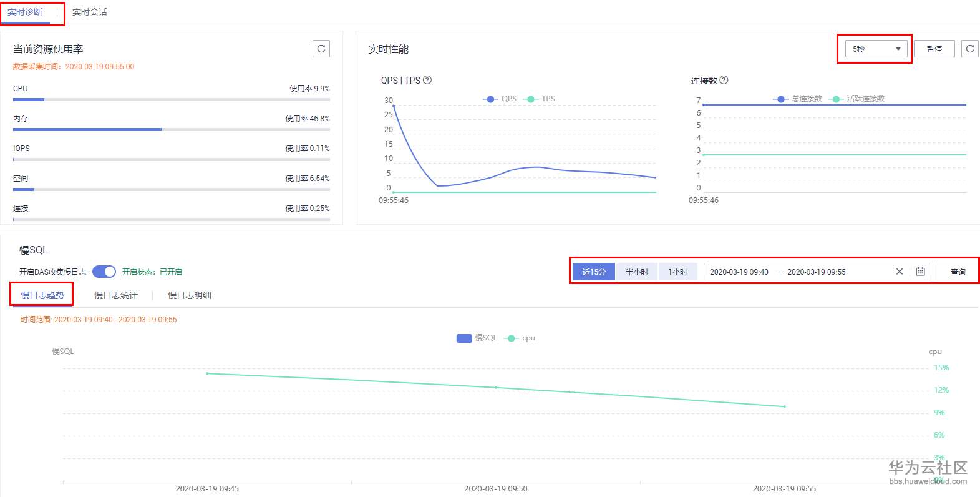Viewport: 980px width, 497px height.
Task: Switch to 实时会话 tab
Action: [90, 12]
